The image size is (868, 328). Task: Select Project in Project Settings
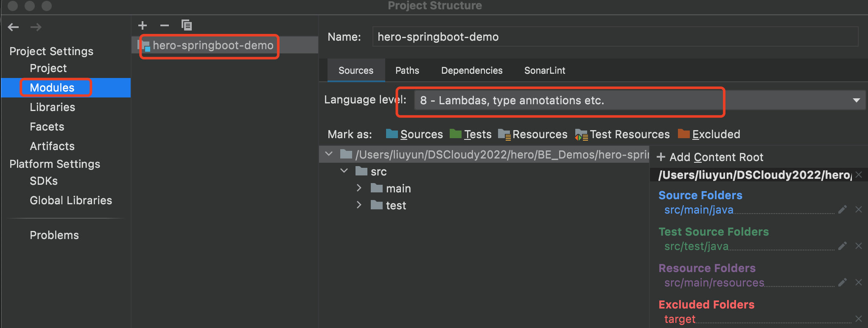tap(48, 68)
